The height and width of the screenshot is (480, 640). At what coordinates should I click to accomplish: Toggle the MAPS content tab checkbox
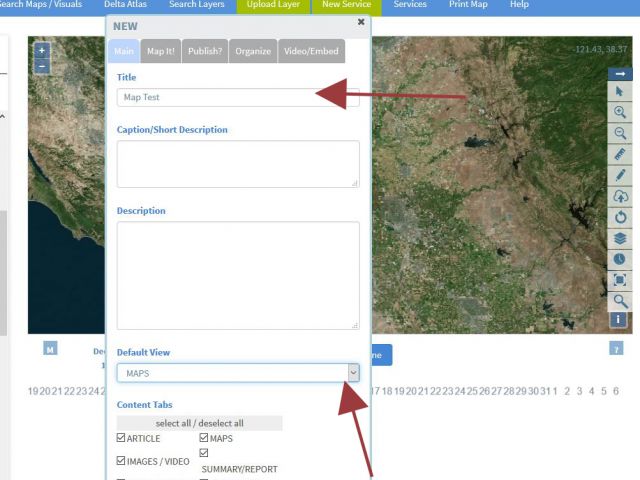(204, 438)
